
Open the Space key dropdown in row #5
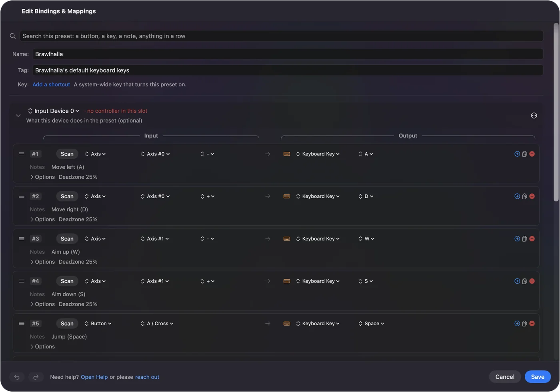pyautogui.click(x=371, y=323)
